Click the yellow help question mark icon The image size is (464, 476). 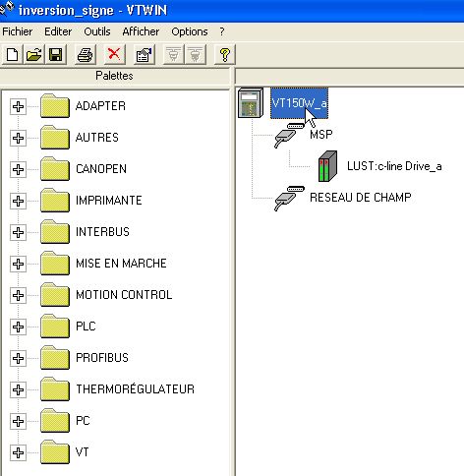(x=225, y=54)
